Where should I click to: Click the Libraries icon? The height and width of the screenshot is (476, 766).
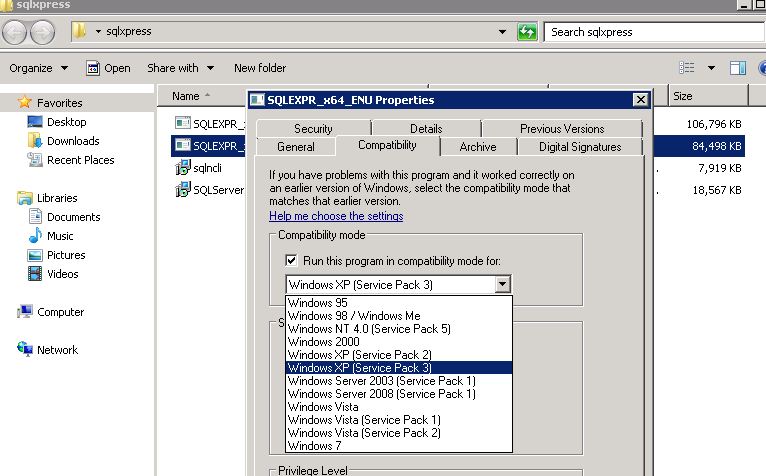(24, 198)
